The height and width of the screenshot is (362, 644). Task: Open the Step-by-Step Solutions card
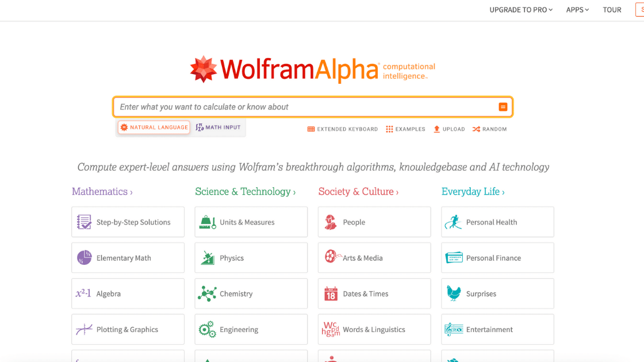pyautogui.click(x=128, y=222)
